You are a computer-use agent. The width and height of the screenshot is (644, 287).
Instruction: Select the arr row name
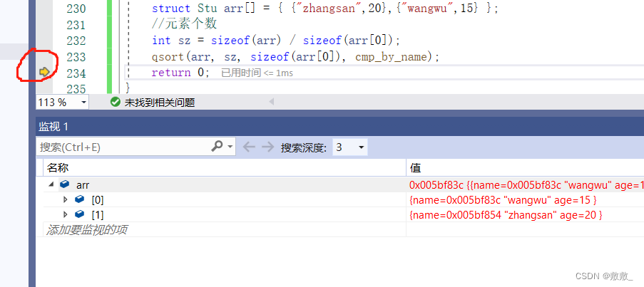83,185
